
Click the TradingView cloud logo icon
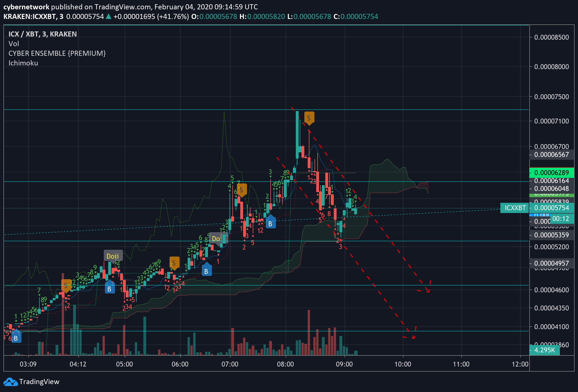point(10,382)
